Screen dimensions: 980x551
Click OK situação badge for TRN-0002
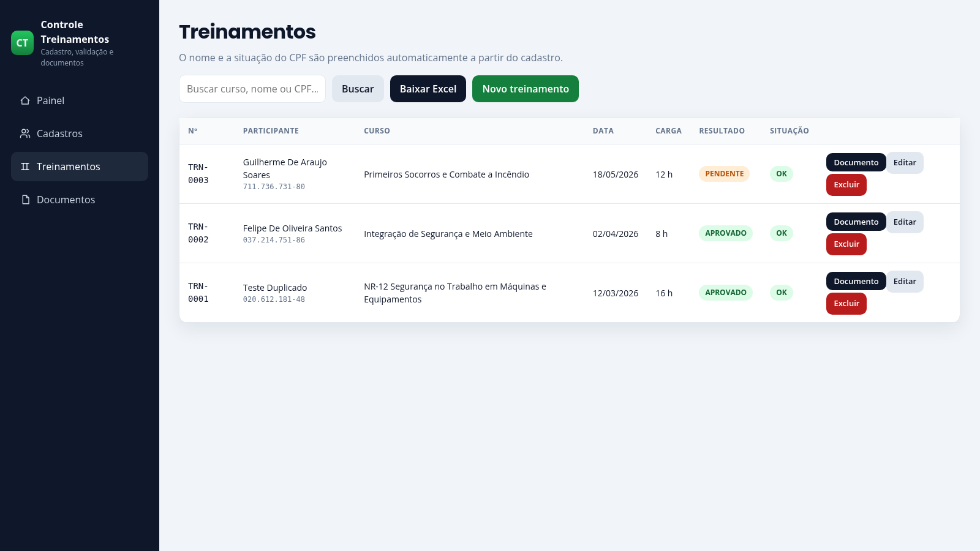(x=782, y=233)
